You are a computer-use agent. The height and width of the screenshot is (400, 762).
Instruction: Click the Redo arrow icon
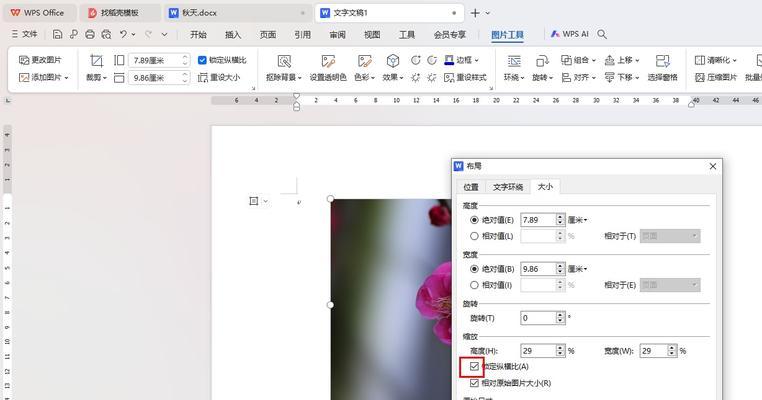click(x=148, y=34)
